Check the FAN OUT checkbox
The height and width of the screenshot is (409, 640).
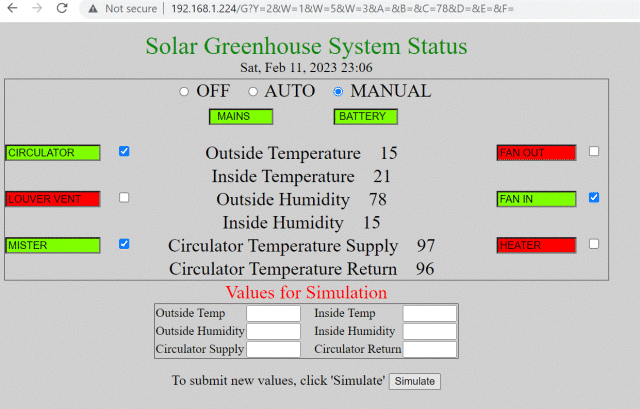(594, 152)
